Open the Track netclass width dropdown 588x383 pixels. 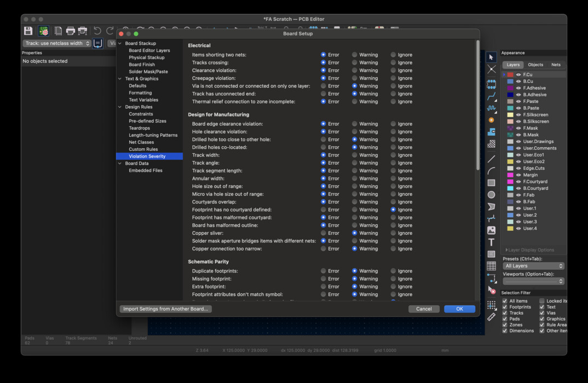(56, 43)
